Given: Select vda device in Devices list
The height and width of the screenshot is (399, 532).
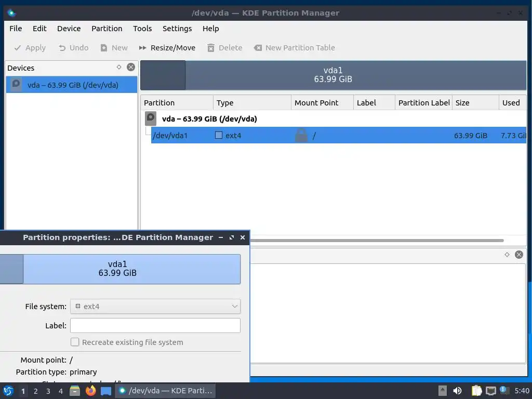Looking at the screenshot, I should click(72, 85).
